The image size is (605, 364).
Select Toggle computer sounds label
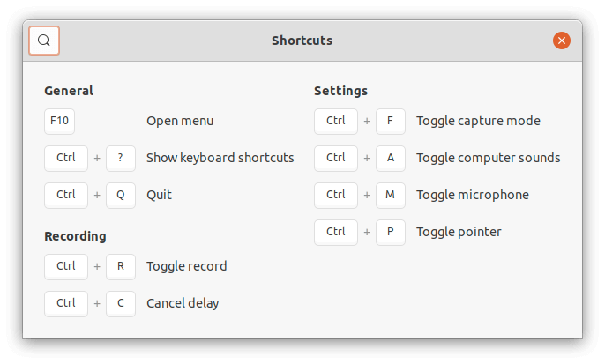click(x=488, y=158)
